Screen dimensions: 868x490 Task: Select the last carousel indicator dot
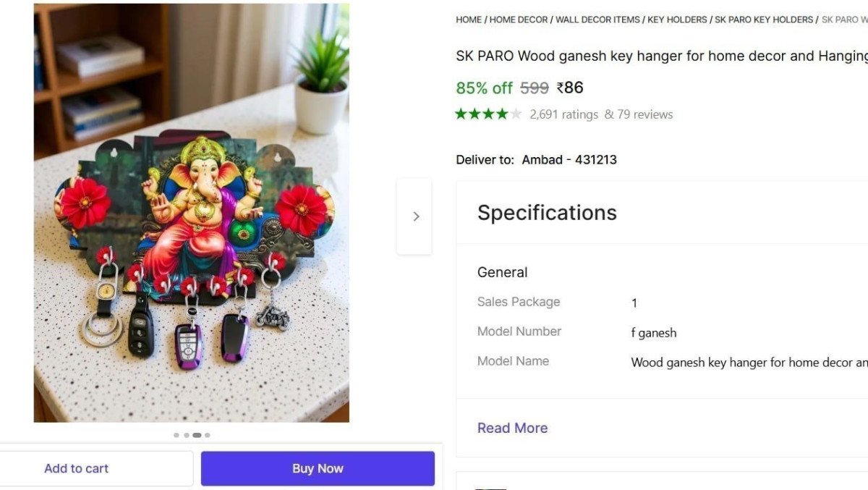(x=208, y=435)
